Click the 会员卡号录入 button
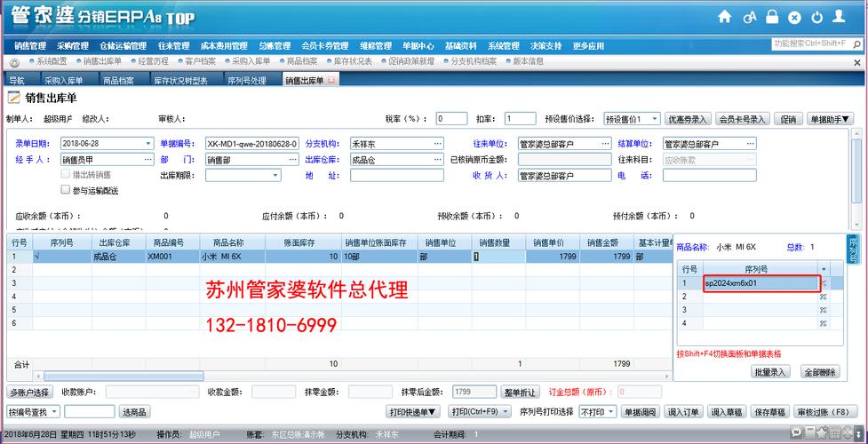 [743, 118]
